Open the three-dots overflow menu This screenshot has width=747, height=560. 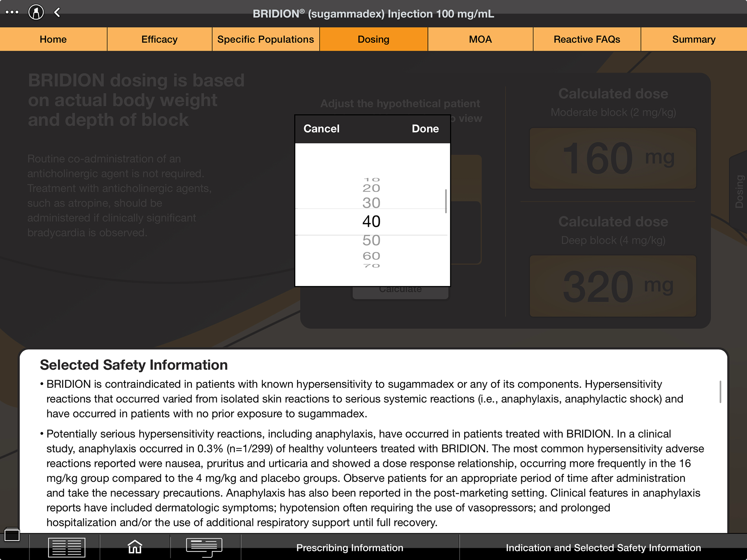pyautogui.click(x=12, y=12)
